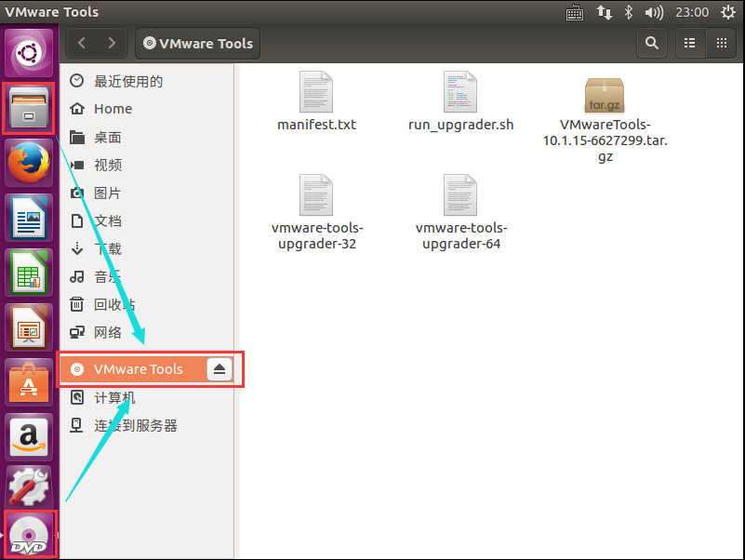
Task: Browse Network (网络) in the sidebar
Action: [x=146, y=332]
